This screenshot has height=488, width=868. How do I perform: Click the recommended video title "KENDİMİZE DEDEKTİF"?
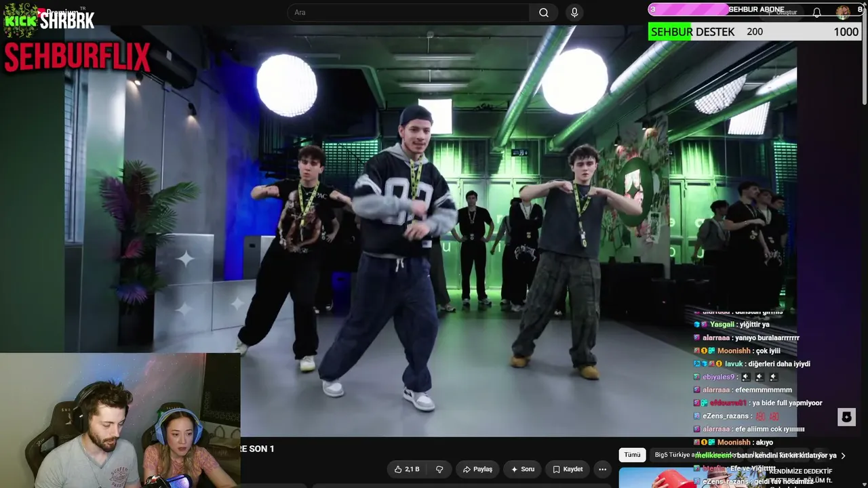(800, 471)
